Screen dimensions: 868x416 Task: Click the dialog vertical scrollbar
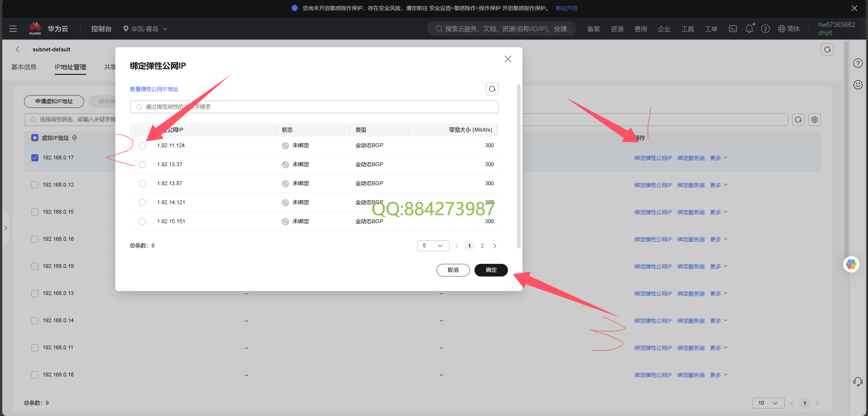519,167
